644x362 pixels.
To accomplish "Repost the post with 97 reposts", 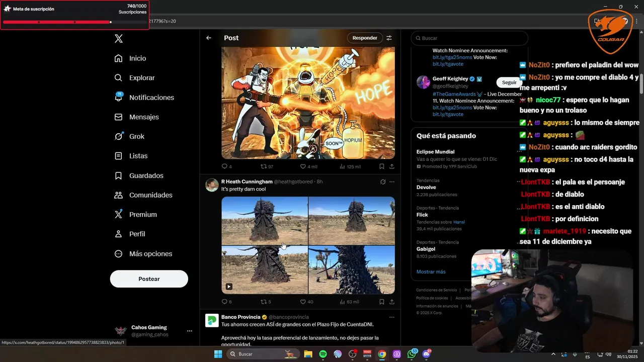I will pos(267,166).
